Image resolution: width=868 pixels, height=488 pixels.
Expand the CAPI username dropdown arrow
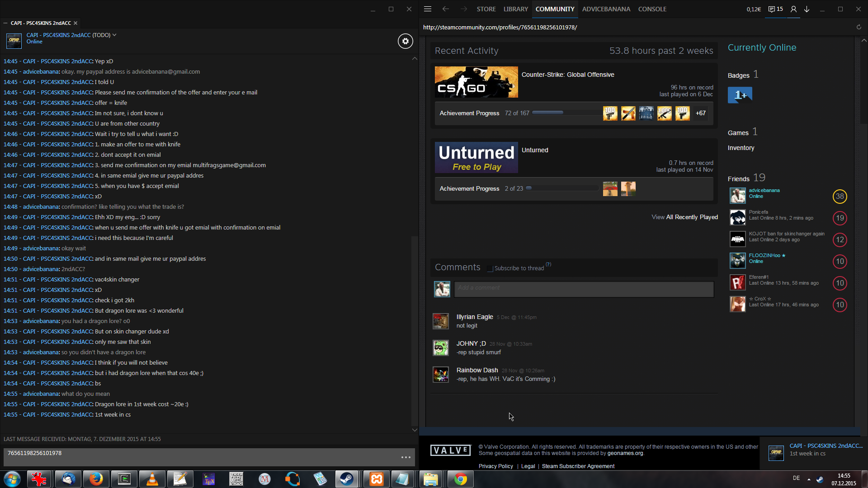(114, 35)
